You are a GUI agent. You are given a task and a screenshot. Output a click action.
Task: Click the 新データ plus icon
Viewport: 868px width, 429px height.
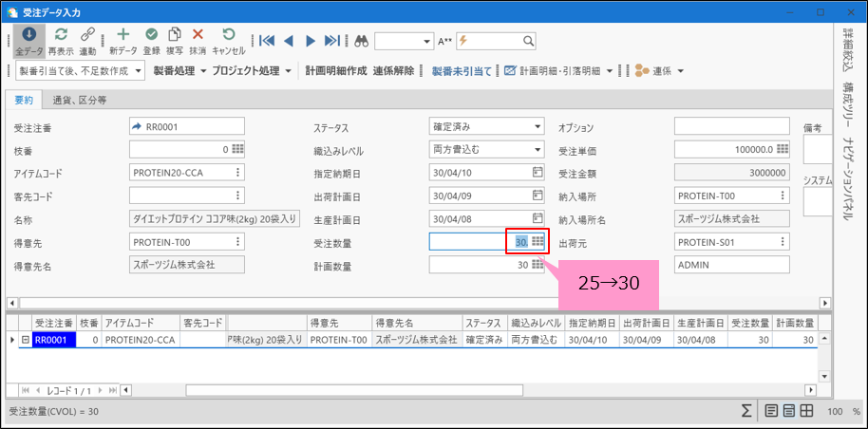pyautogui.click(x=123, y=34)
